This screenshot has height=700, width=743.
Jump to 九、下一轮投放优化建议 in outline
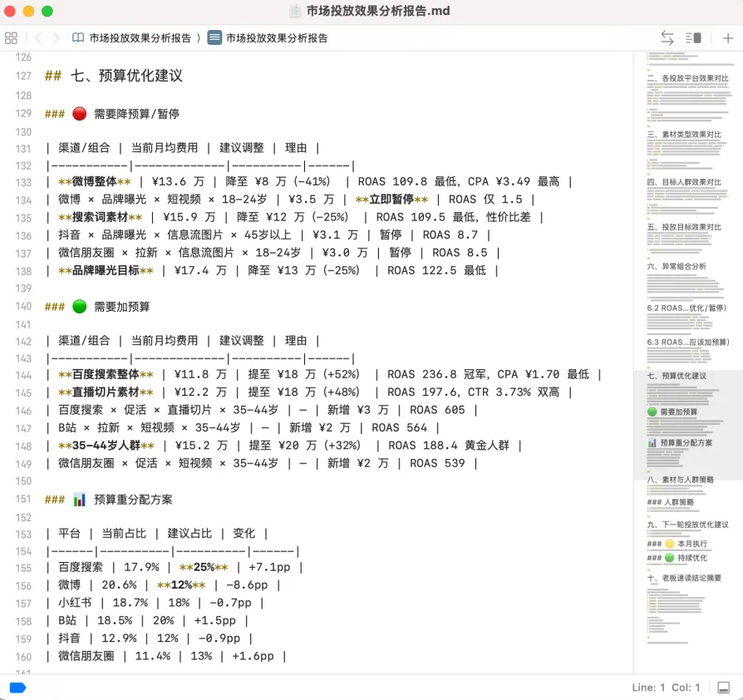click(x=687, y=525)
